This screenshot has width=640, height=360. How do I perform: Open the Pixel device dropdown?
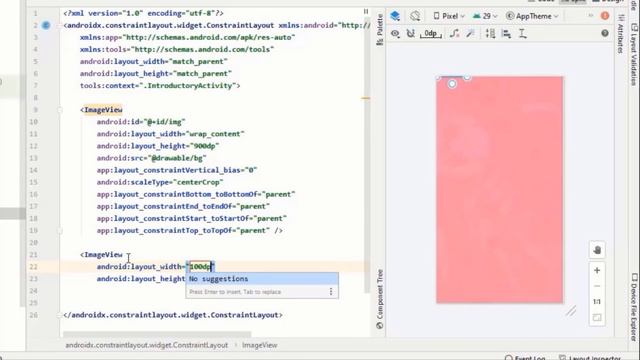(x=449, y=16)
